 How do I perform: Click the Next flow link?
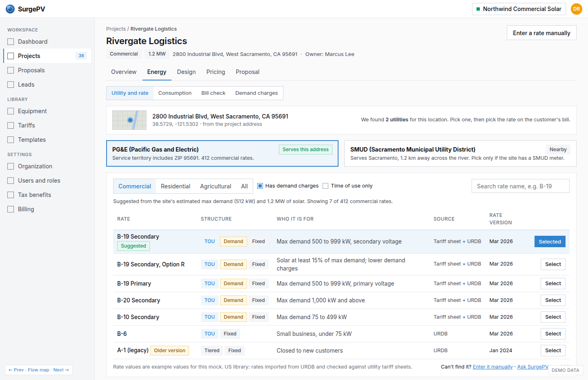(61, 370)
